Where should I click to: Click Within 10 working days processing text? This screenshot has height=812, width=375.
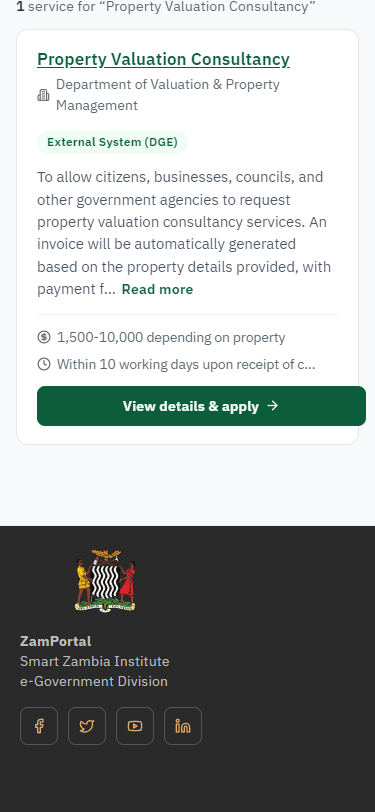(x=186, y=365)
